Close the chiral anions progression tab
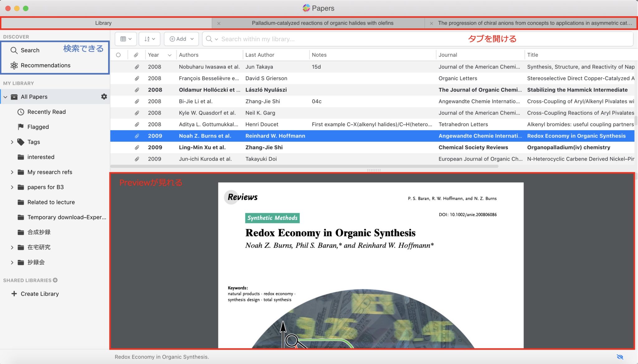Screen dimensions: 638x364 click(431, 23)
